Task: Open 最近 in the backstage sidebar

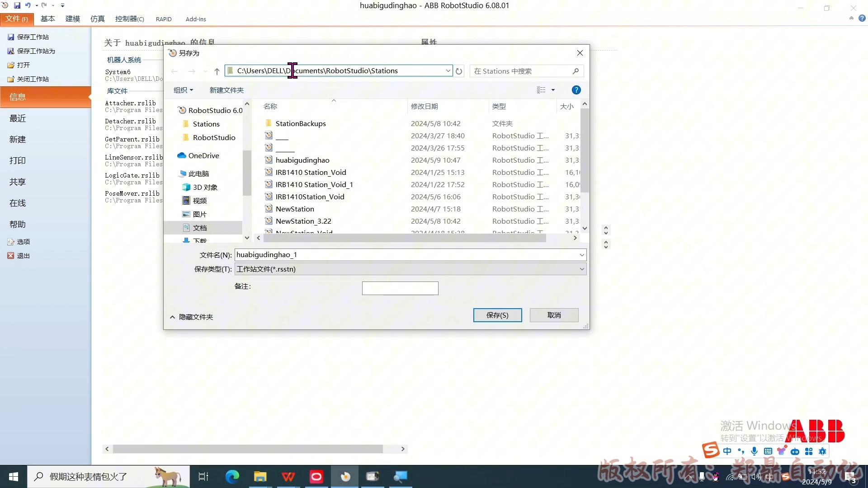Action: pyautogui.click(x=18, y=118)
